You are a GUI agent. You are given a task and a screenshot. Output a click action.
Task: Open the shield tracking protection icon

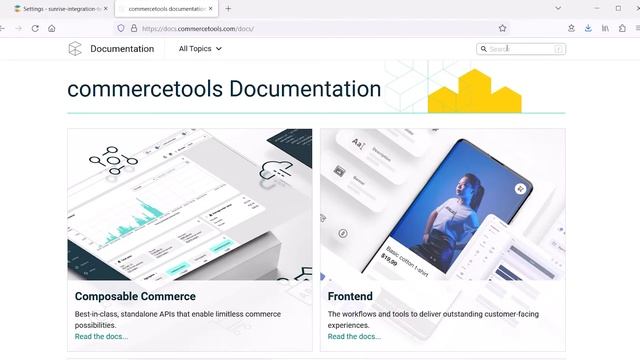(x=121, y=28)
